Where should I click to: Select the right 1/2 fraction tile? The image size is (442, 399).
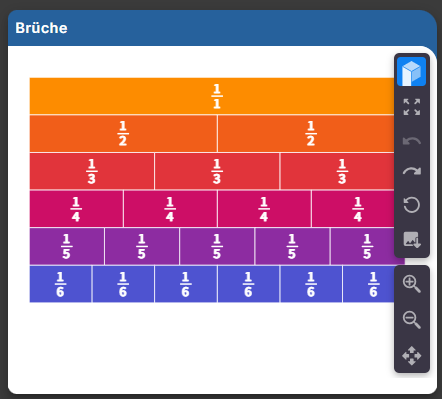(x=306, y=134)
